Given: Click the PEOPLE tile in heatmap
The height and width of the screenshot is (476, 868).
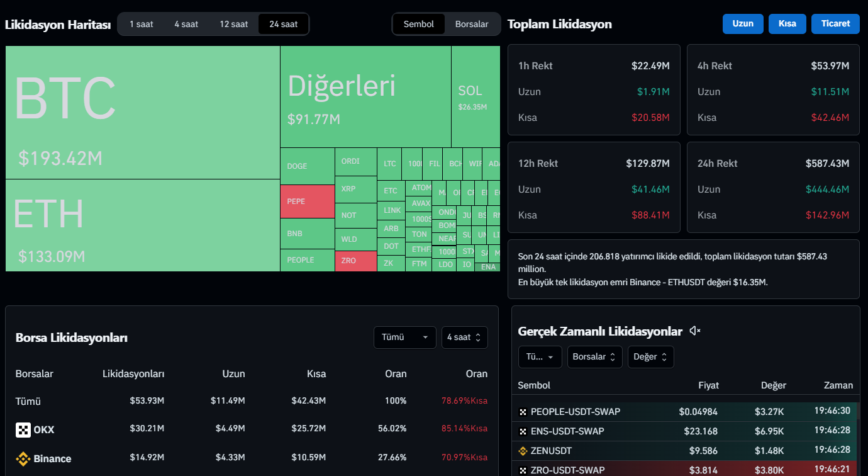Looking at the screenshot, I should pyautogui.click(x=307, y=260).
